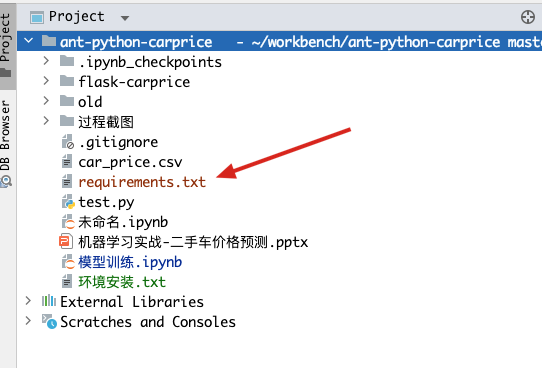Open the Project view dropdown arrow
The height and width of the screenshot is (368, 542).
click(x=125, y=18)
